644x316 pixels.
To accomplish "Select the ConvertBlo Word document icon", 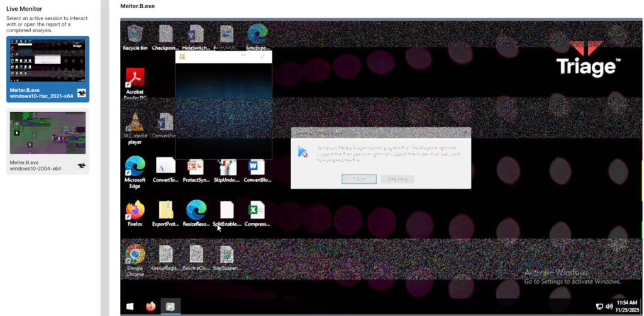I will click(x=256, y=167).
